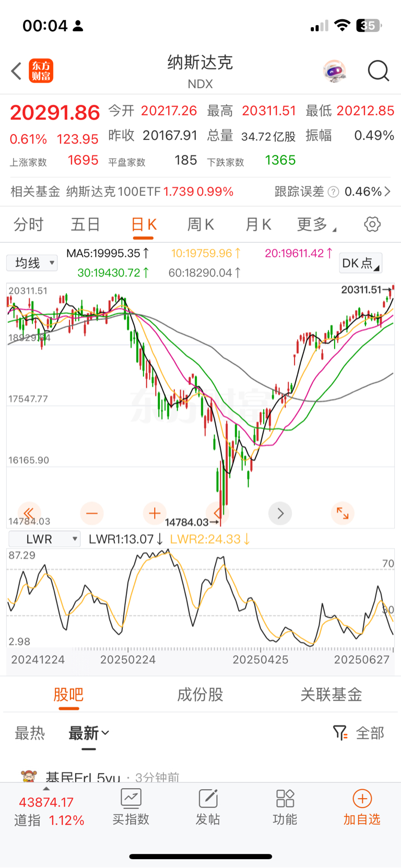Open the 股吧 tab
The image size is (401, 868).
(x=68, y=695)
